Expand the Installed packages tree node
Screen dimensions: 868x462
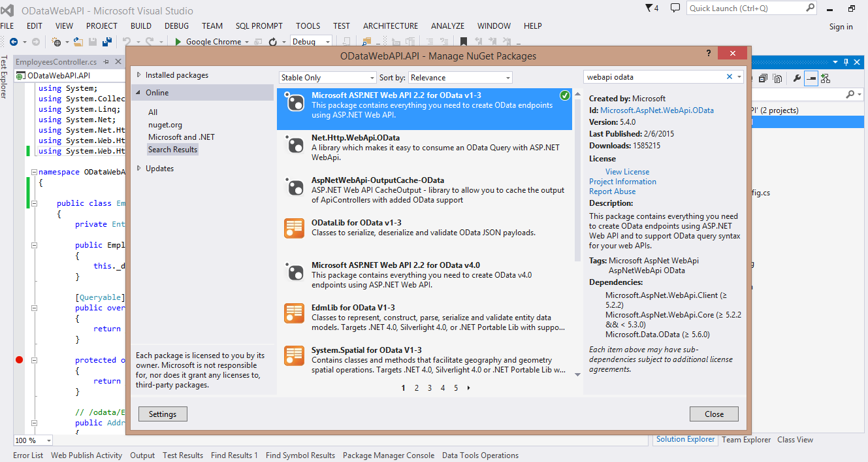[138, 75]
